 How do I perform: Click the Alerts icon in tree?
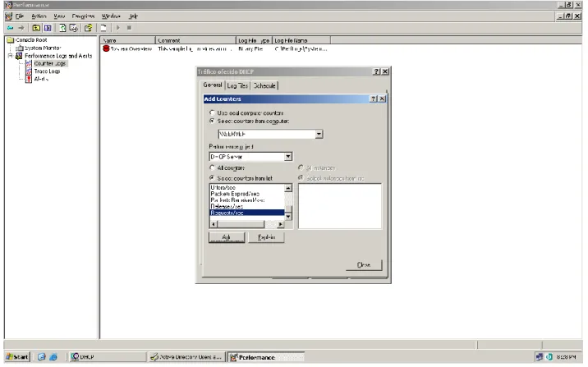29,79
